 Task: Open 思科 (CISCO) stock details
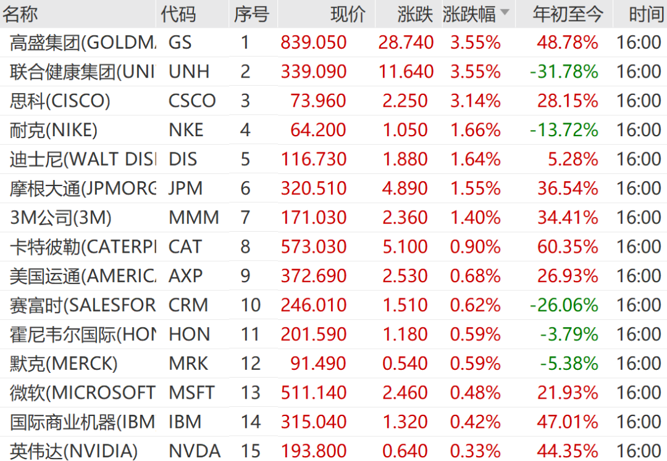[60, 101]
